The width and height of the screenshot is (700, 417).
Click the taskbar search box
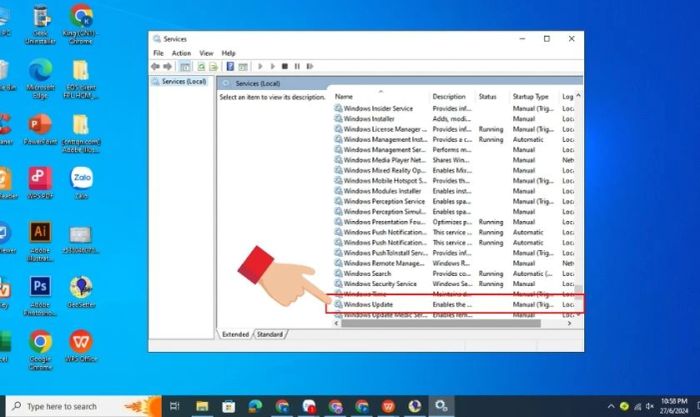(83, 406)
